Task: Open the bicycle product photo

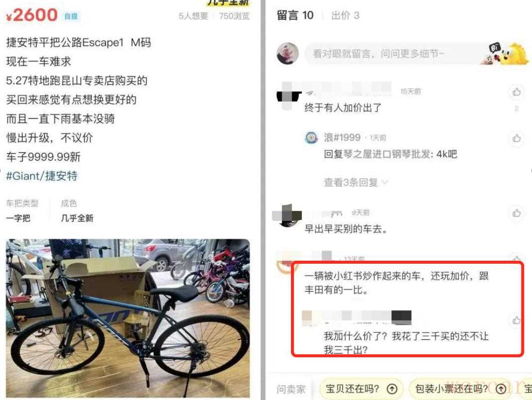Action: [x=128, y=318]
